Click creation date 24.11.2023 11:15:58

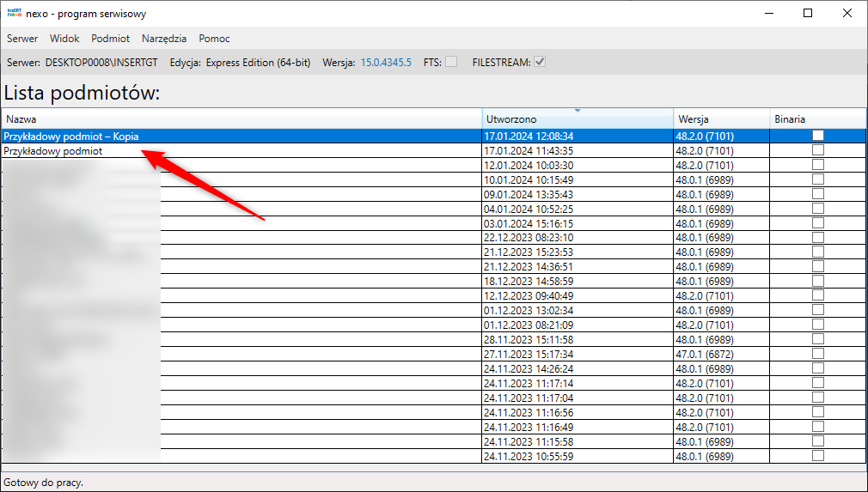[x=529, y=441]
